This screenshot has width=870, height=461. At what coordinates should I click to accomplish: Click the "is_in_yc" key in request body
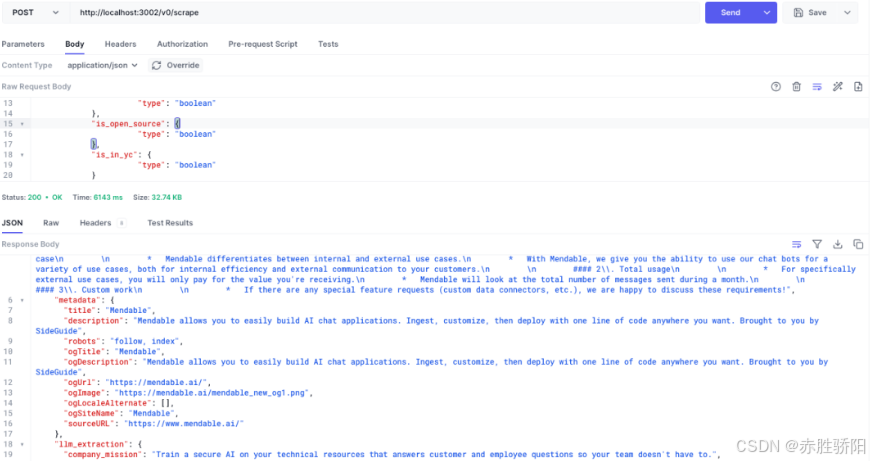114,155
